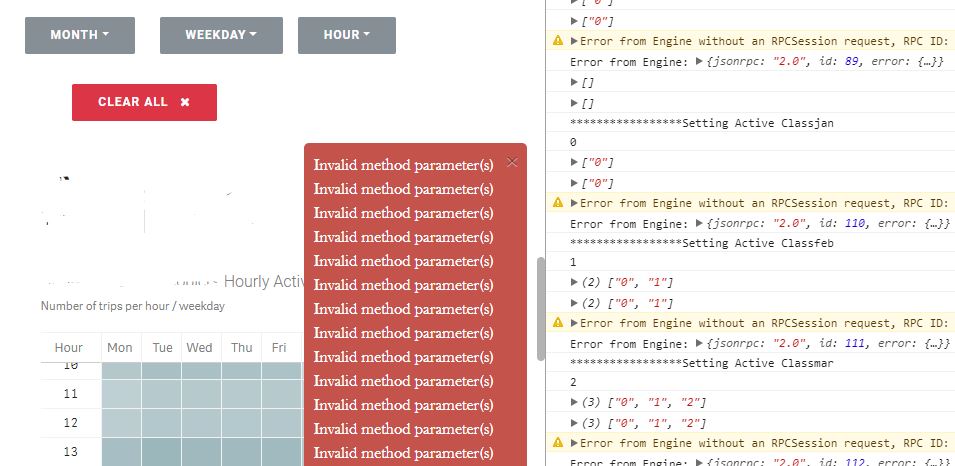This screenshot has width=955, height=466.
Task: Open the WEEKDAY dropdown filter
Action: pyautogui.click(x=221, y=35)
